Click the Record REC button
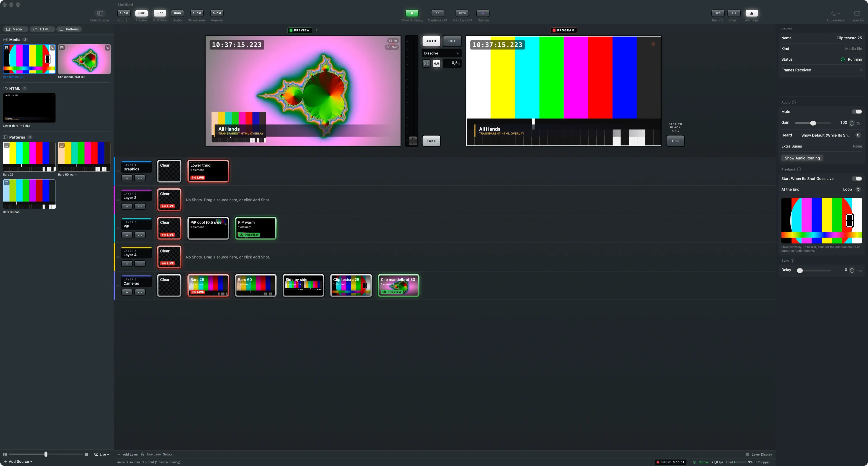 coord(718,13)
